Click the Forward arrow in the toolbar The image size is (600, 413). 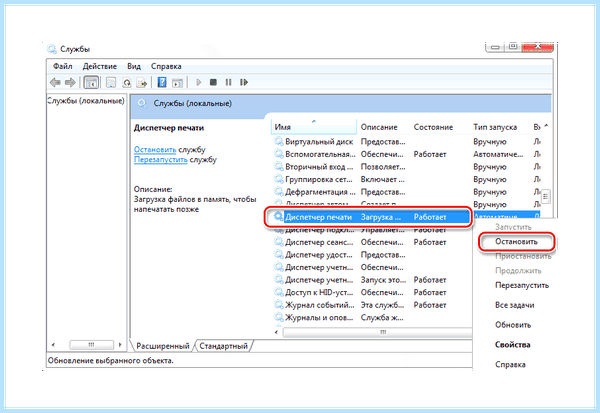(70, 82)
